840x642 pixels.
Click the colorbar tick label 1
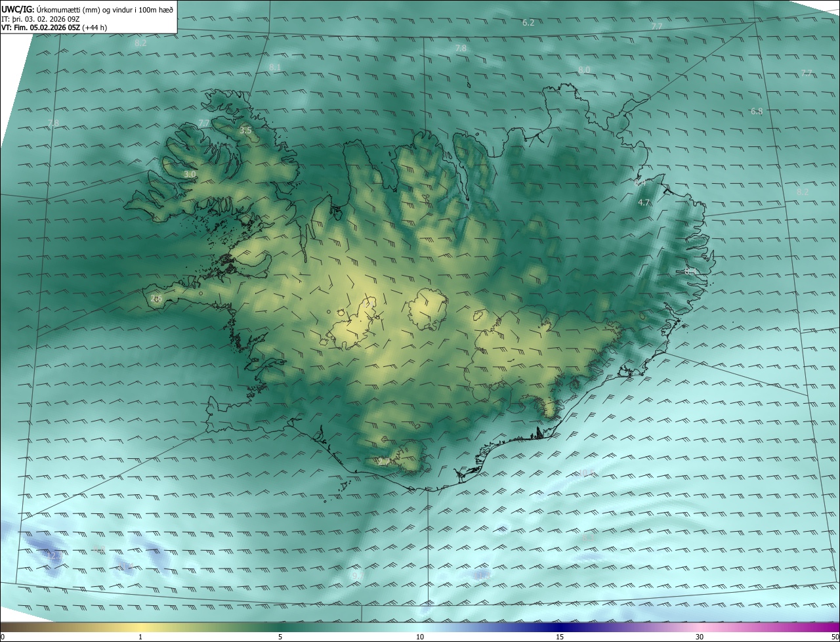pyautogui.click(x=140, y=637)
